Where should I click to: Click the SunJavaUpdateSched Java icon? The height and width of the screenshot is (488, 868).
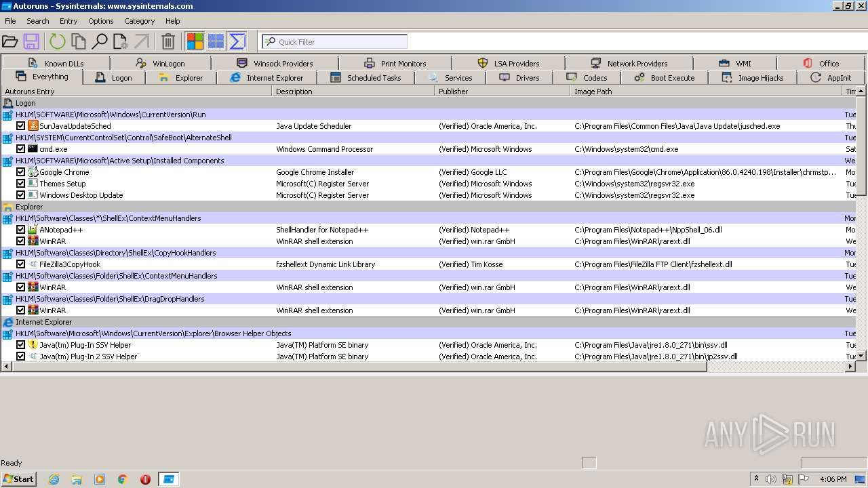[33, 125]
